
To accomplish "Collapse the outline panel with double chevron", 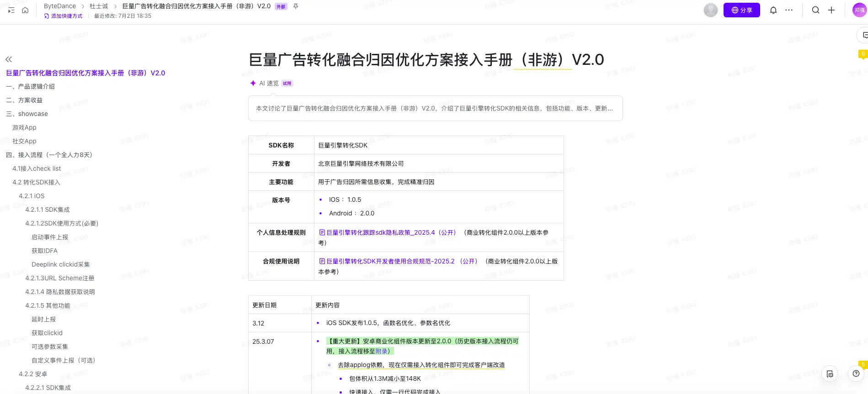I will tap(9, 59).
